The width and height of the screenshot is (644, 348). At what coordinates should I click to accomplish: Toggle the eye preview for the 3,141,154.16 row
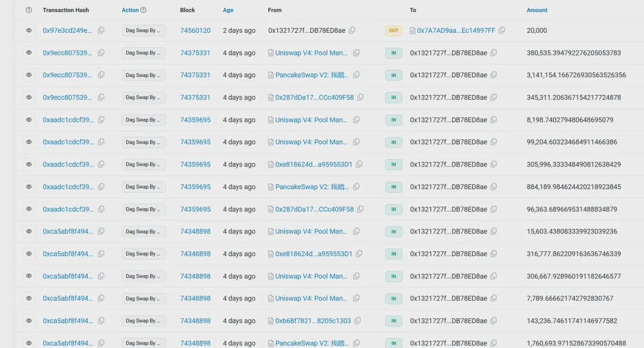pyautogui.click(x=29, y=75)
